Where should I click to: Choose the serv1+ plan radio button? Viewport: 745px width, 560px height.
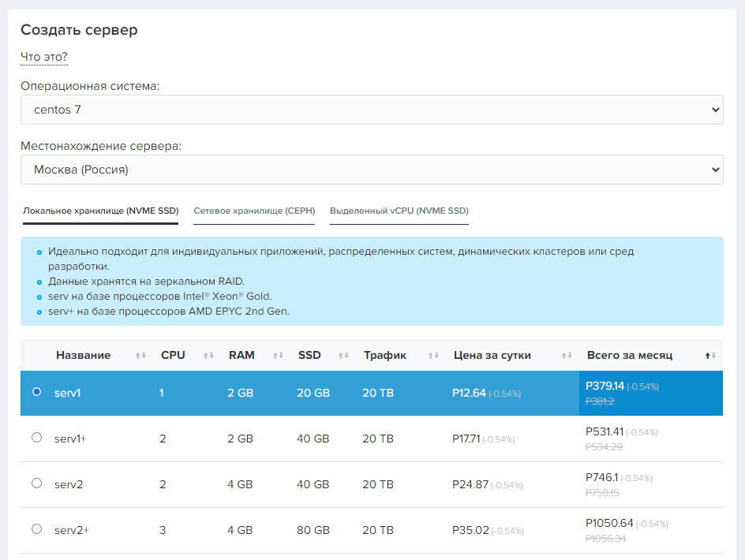[x=36, y=438]
